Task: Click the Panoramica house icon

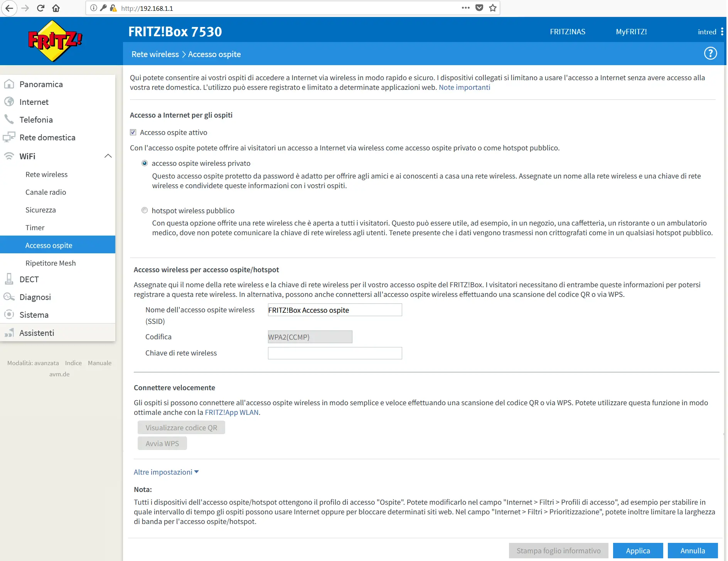Action: (x=9, y=84)
